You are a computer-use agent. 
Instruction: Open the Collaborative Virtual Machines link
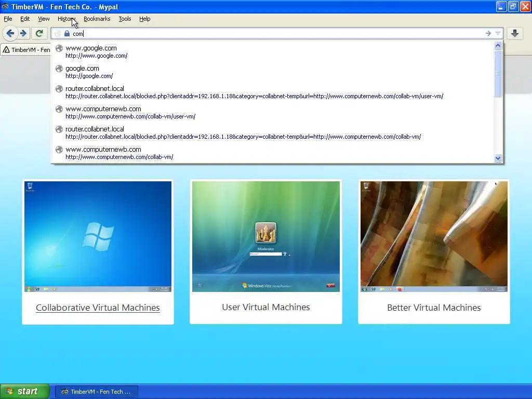(98, 308)
